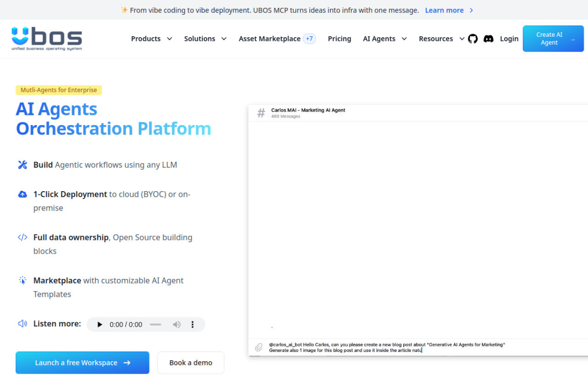This screenshot has width=588, height=392.
Task: Click the wrench and screwdriver Build icon
Action: pyautogui.click(x=23, y=165)
